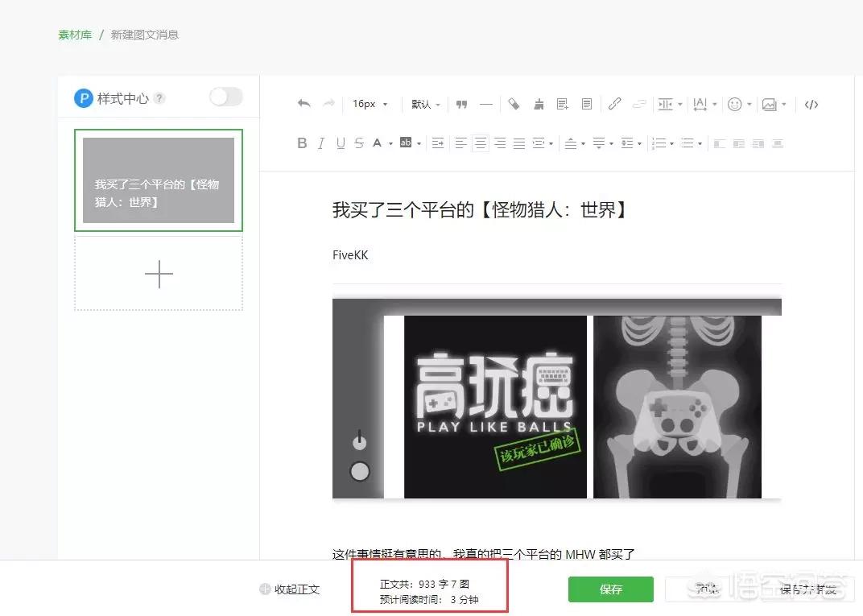Viewport: 863px width, 616px height.
Task: Set image float left, first float icon
Action: [720, 143]
